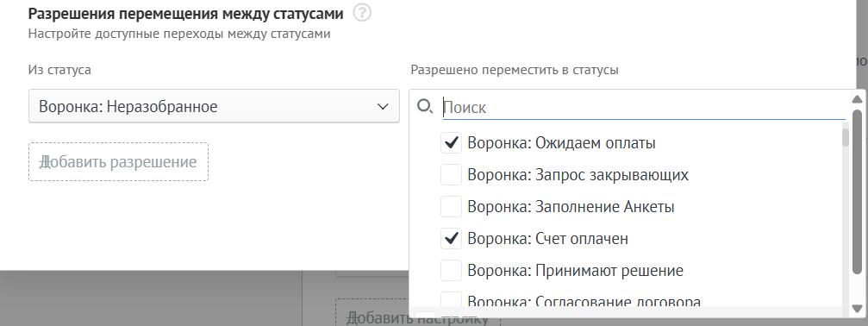Uncheck Воронка: Ожидаем оплаты checkbox
This screenshot has width=868, height=326.
451,143
